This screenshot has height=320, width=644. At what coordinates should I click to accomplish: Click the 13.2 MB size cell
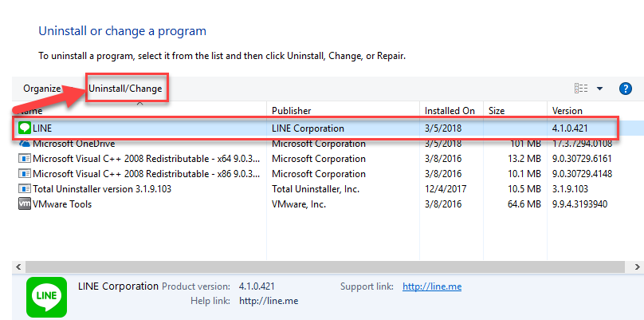pos(523,158)
